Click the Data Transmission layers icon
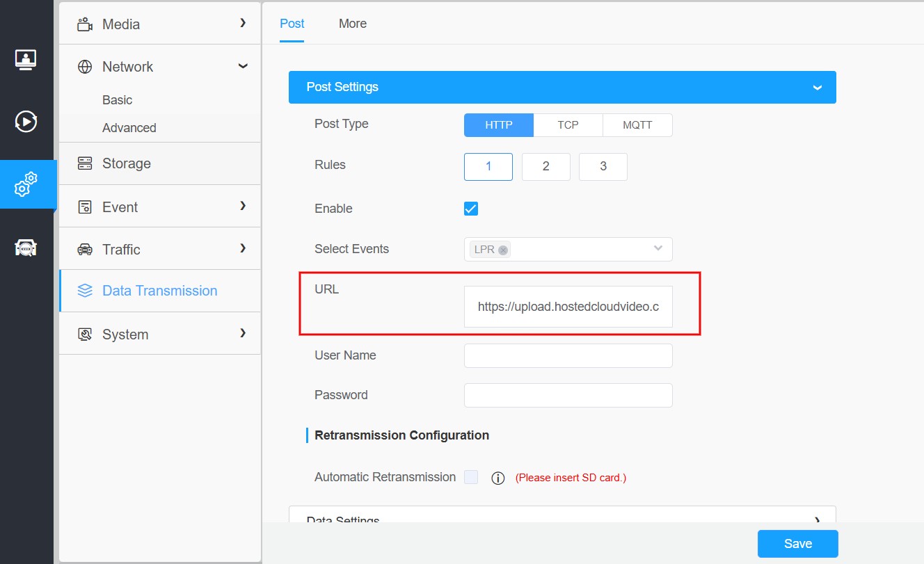The image size is (924, 564). pos(85,291)
